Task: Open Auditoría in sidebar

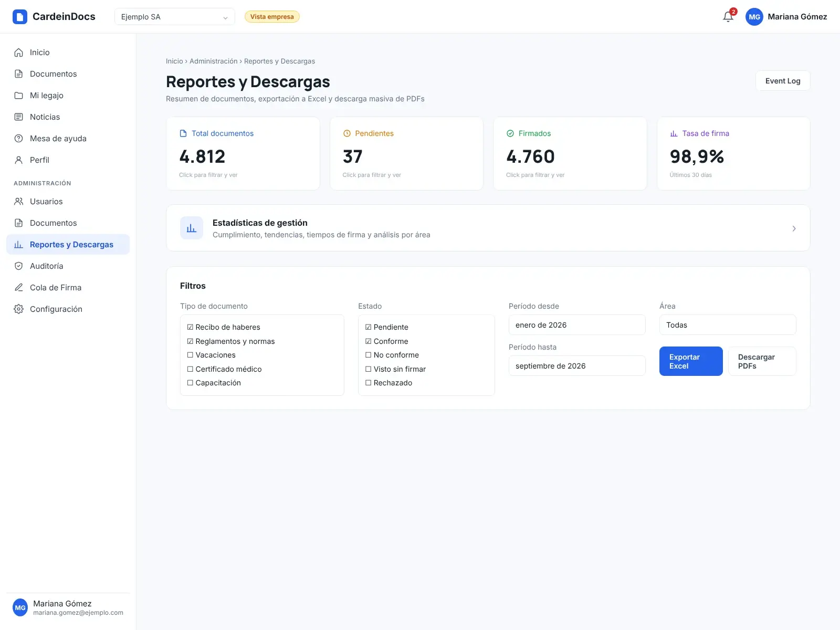Action: (x=68, y=266)
